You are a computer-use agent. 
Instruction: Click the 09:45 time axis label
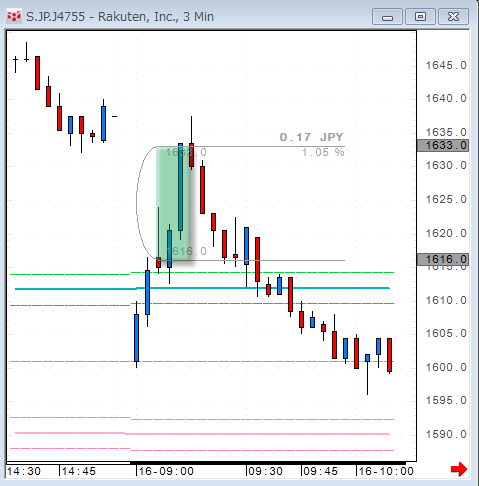pyautogui.click(x=321, y=471)
